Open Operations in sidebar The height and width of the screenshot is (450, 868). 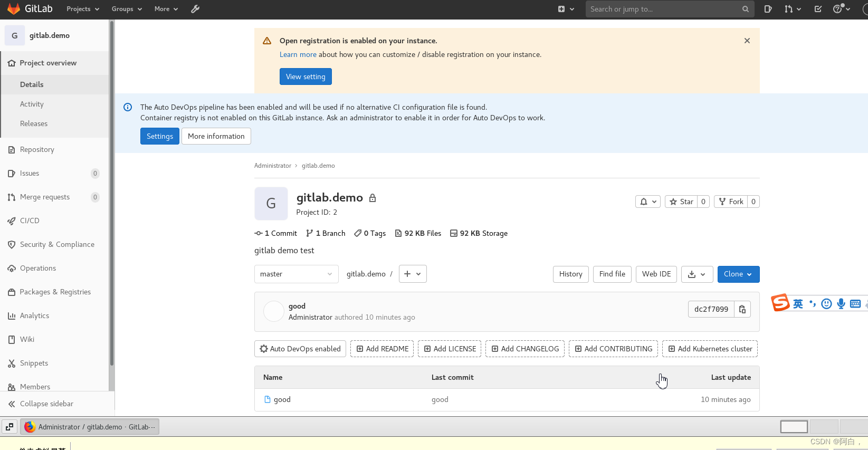point(55,268)
